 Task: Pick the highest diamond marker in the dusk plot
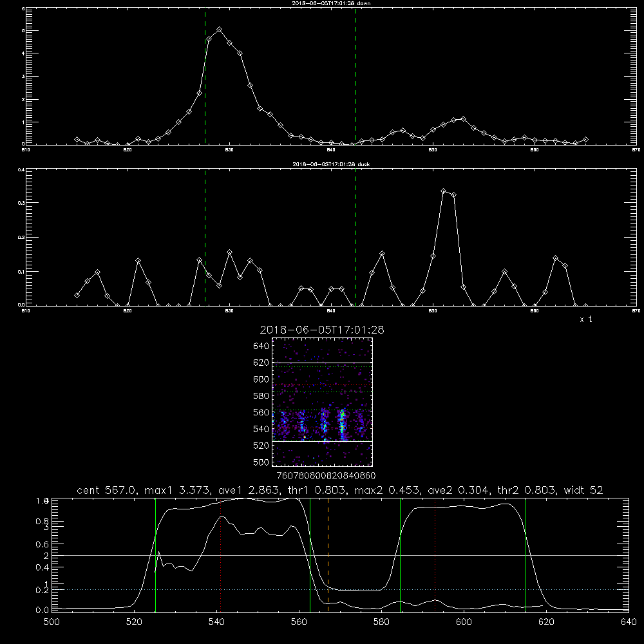pyautogui.click(x=443, y=191)
